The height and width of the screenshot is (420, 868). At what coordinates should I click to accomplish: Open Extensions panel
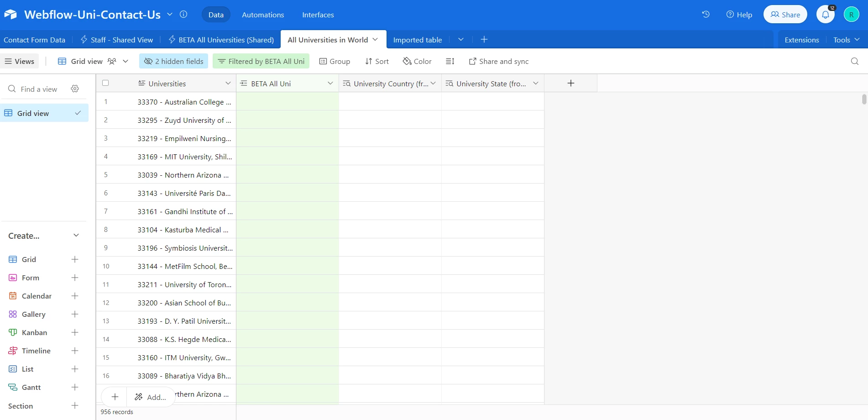(801, 40)
